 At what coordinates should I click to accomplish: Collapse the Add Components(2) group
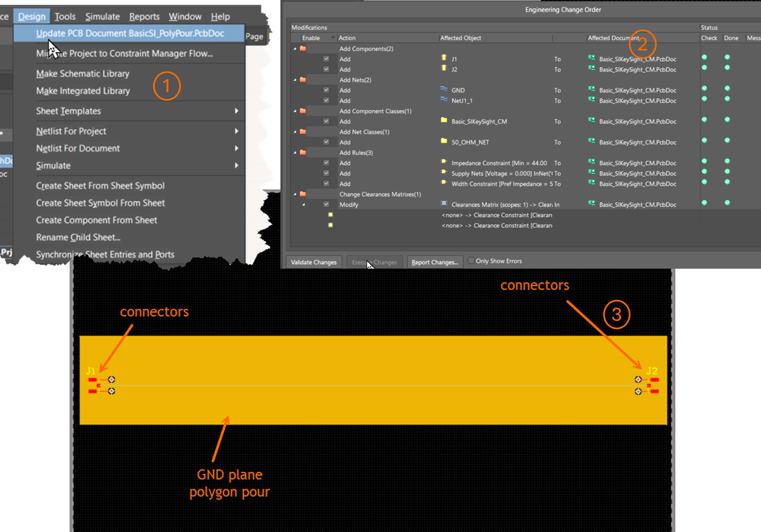(x=295, y=49)
